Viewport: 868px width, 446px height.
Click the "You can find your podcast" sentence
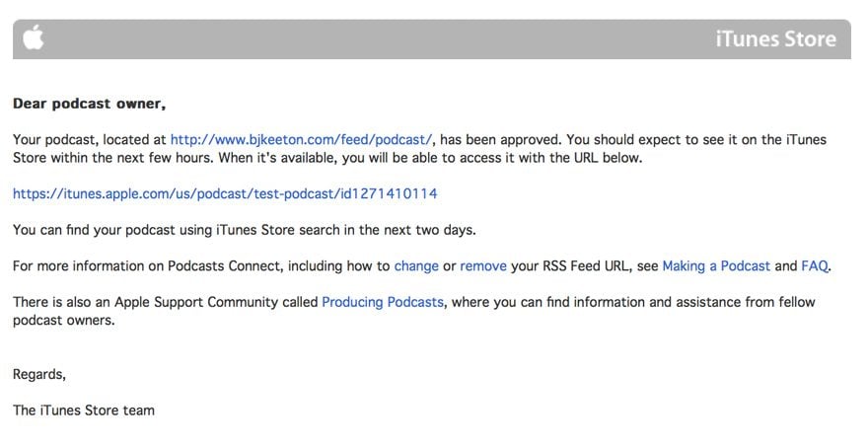click(99, 230)
